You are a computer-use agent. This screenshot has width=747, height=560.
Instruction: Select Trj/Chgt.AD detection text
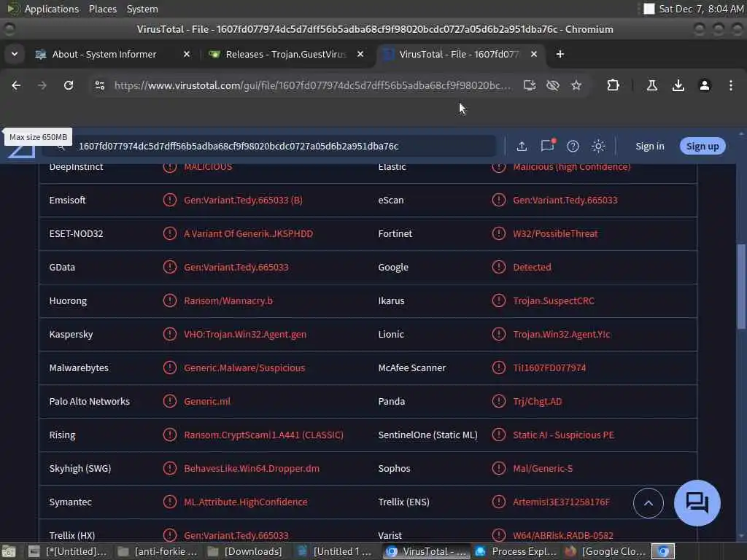coord(538,401)
